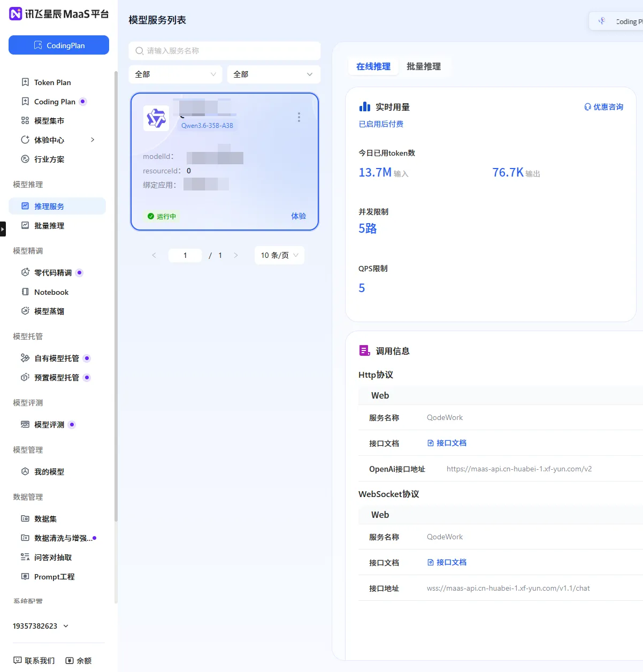This screenshot has height=672, width=643.
Task: Click the 实时用量 bar chart icon
Action: [365, 106]
